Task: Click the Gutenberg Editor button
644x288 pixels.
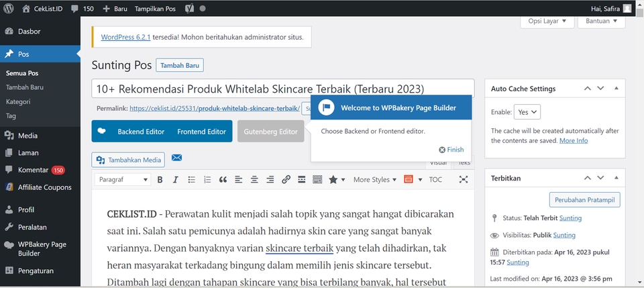Action: coord(270,132)
